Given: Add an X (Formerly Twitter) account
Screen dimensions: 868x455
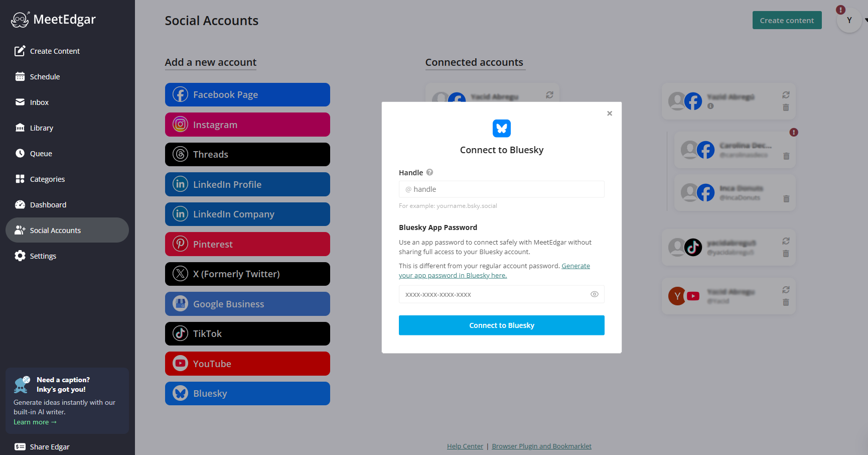Looking at the screenshot, I should [247, 274].
